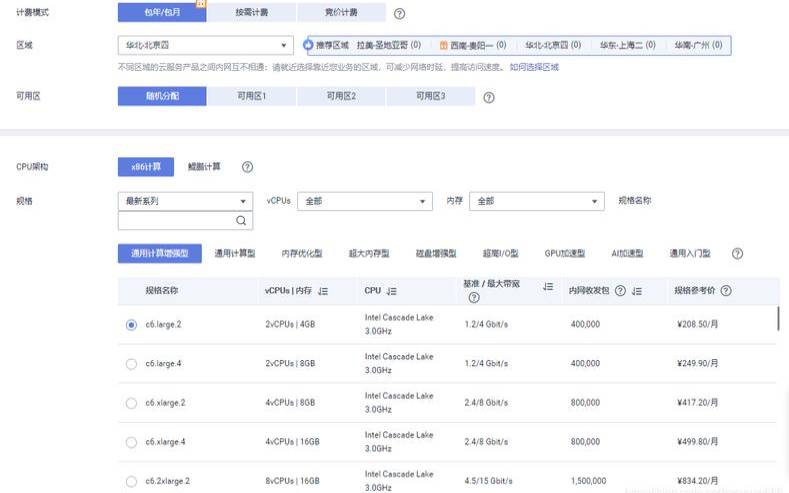
Task: Click help icon beside 内网收发包 header
Action: [x=620, y=291]
